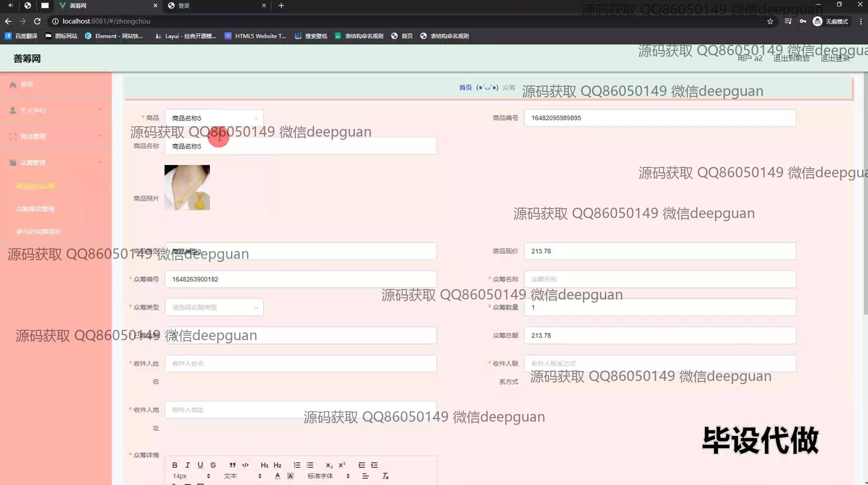Click the 善筹网 site title

tap(27, 58)
